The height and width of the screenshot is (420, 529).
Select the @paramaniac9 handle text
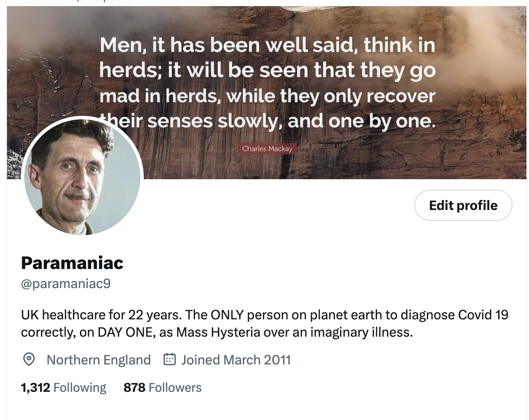click(66, 284)
